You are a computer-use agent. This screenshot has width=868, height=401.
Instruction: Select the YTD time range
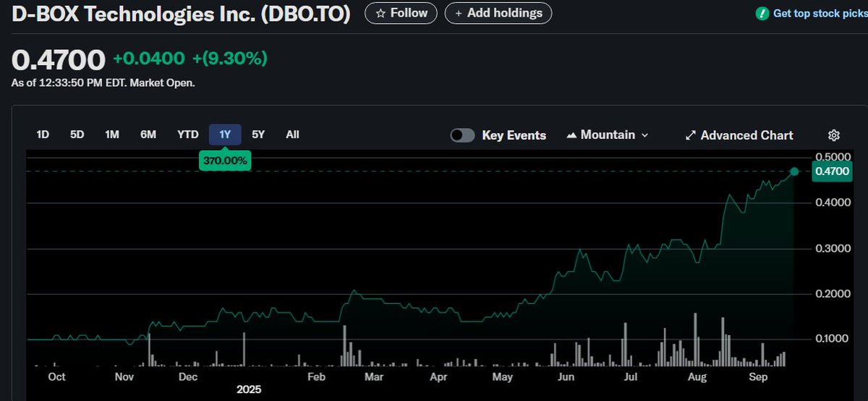click(x=188, y=135)
